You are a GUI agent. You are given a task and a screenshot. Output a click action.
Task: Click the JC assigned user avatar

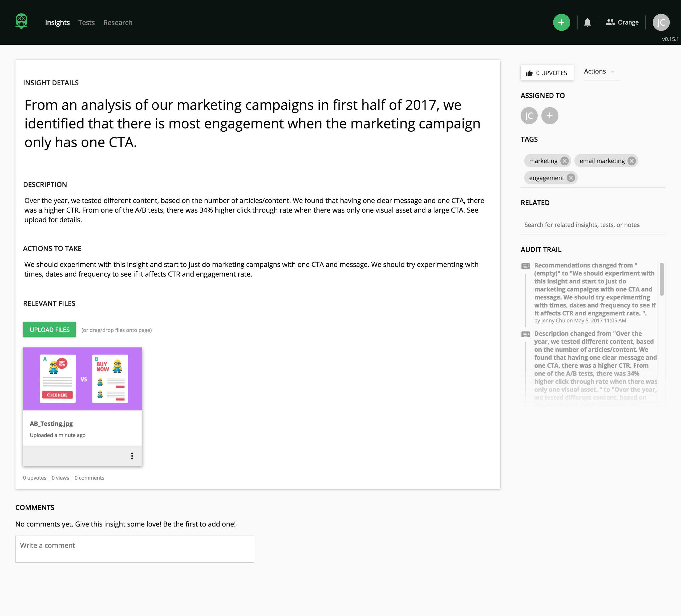(529, 116)
